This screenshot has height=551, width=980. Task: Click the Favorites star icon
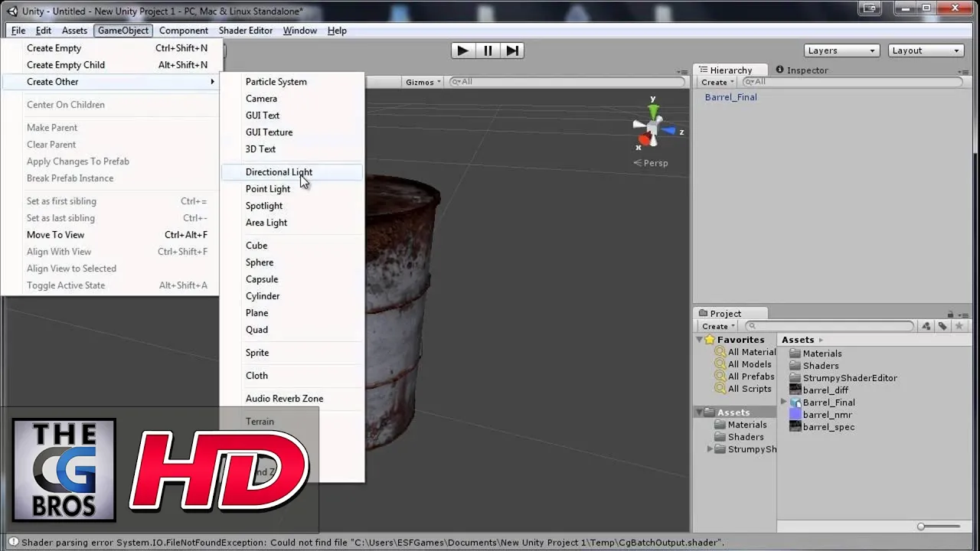click(710, 340)
